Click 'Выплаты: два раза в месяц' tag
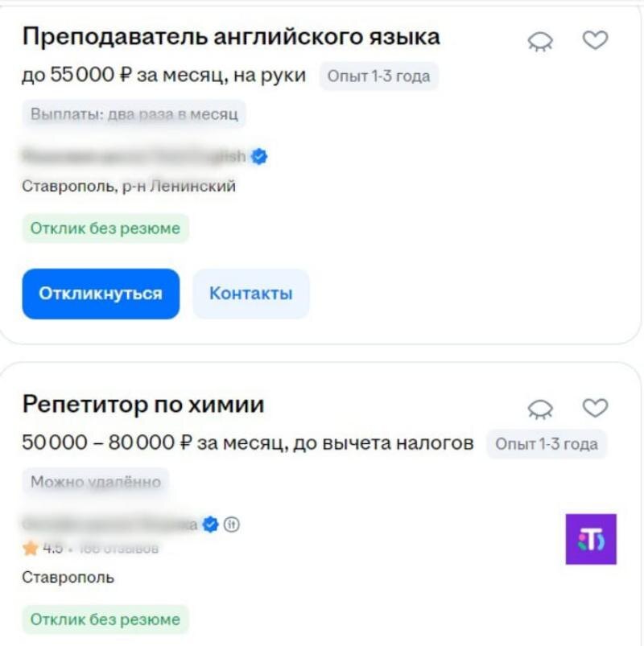Image resolution: width=644 pixels, height=646 pixels. pos(132,115)
